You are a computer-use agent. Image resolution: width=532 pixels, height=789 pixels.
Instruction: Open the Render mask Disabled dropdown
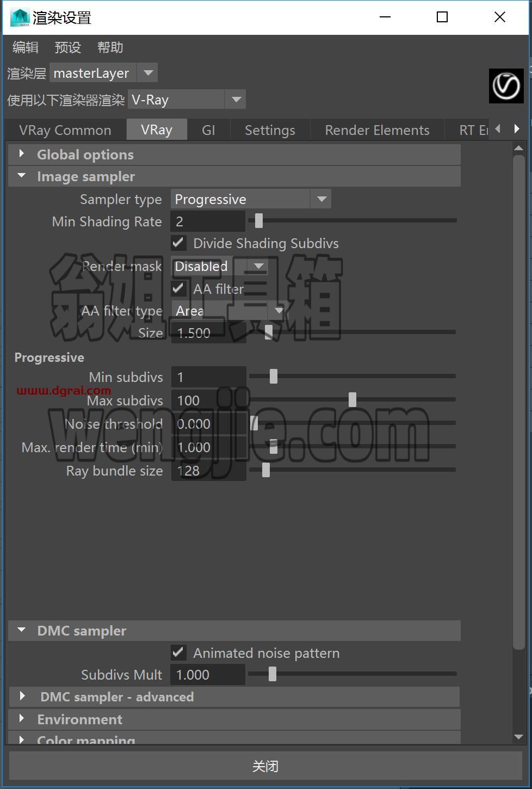pyautogui.click(x=219, y=266)
